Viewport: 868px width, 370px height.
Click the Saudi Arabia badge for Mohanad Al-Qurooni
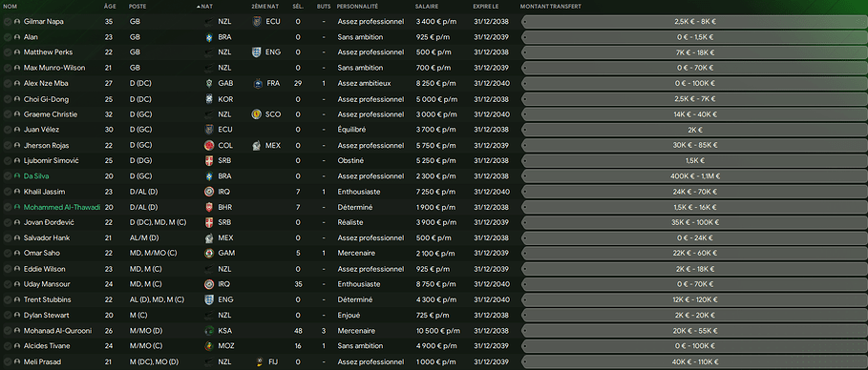(209, 331)
